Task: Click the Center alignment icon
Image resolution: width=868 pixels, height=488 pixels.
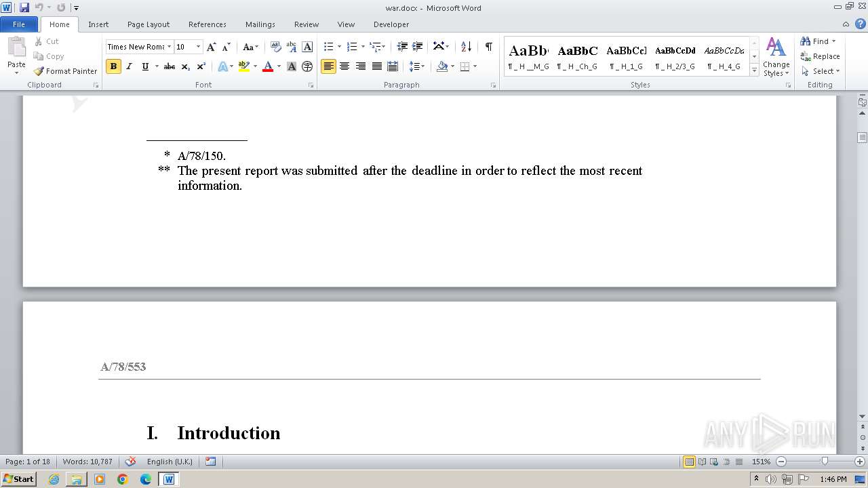Action: point(344,66)
